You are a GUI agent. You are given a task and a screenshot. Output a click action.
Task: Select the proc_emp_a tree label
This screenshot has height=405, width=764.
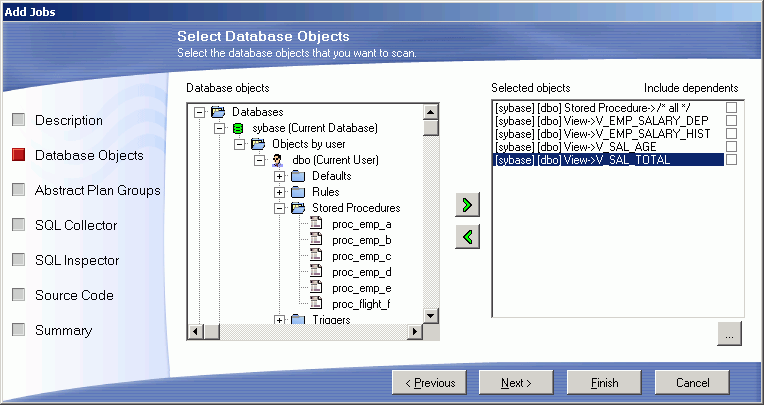[362, 224]
